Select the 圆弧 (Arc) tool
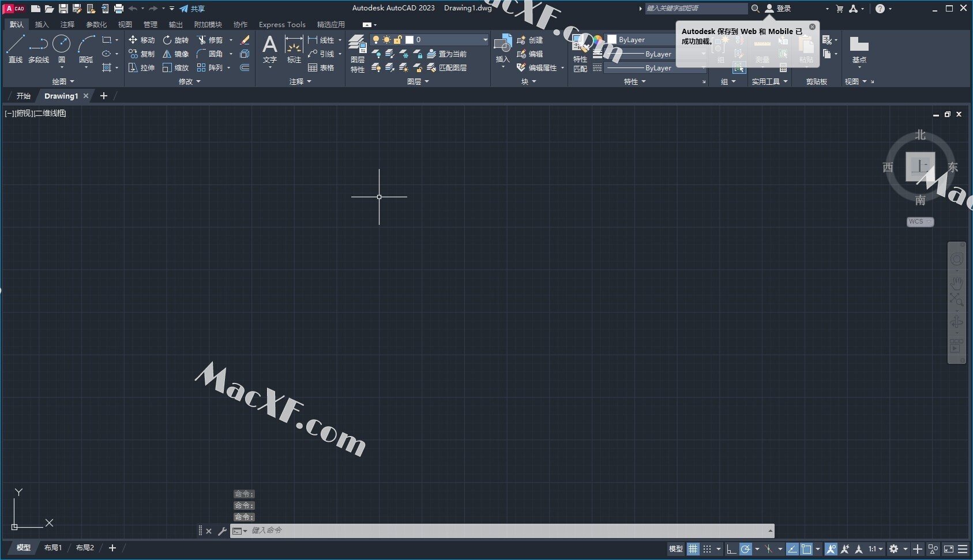 [x=86, y=48]
